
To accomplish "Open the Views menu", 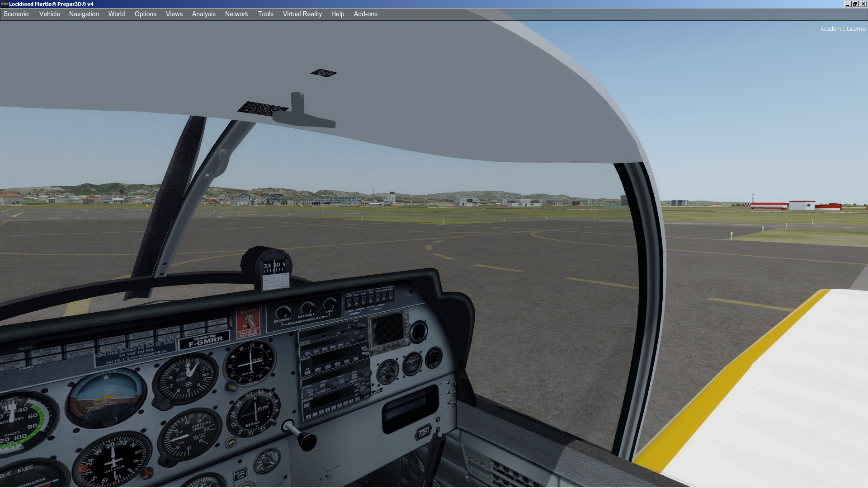I will click(x=174, y=14).
